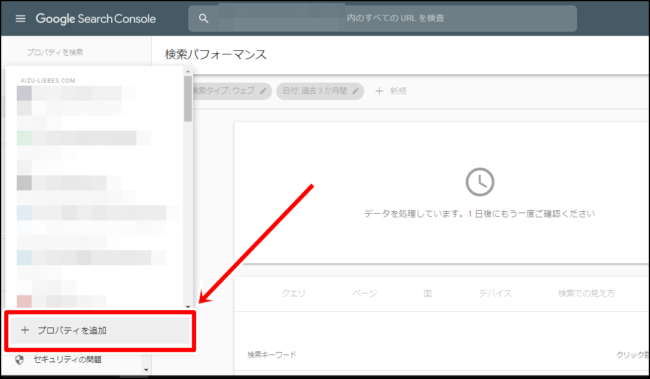Click the データを処理しています message text
Viewport: 650px width, 379px height.
tap(480, 214)
